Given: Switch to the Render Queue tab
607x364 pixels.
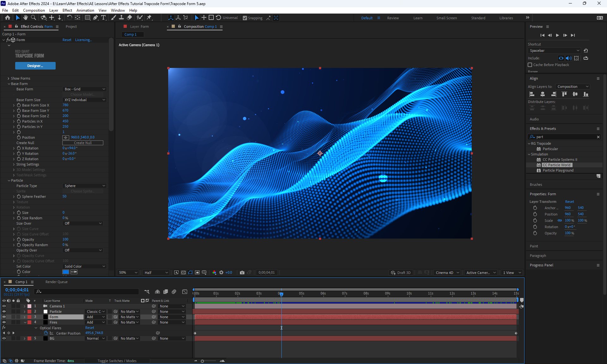Looking at the screenshot, I should [x=56, y=282].
